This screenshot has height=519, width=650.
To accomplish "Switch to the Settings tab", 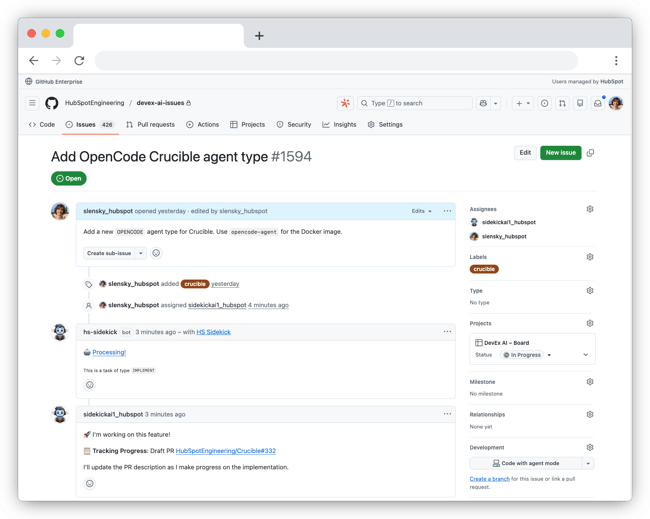I will 385,124.
